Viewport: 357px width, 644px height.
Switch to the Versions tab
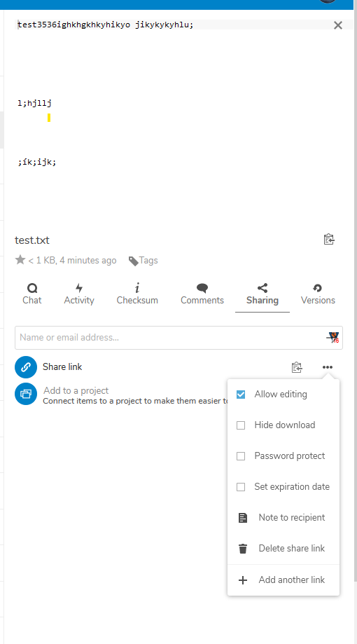[318, 294]
